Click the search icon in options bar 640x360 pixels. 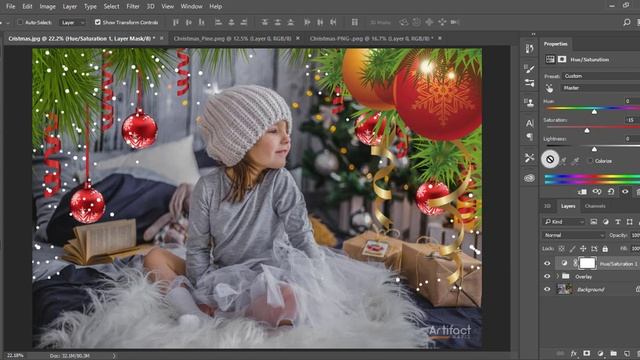pos(627,22)
